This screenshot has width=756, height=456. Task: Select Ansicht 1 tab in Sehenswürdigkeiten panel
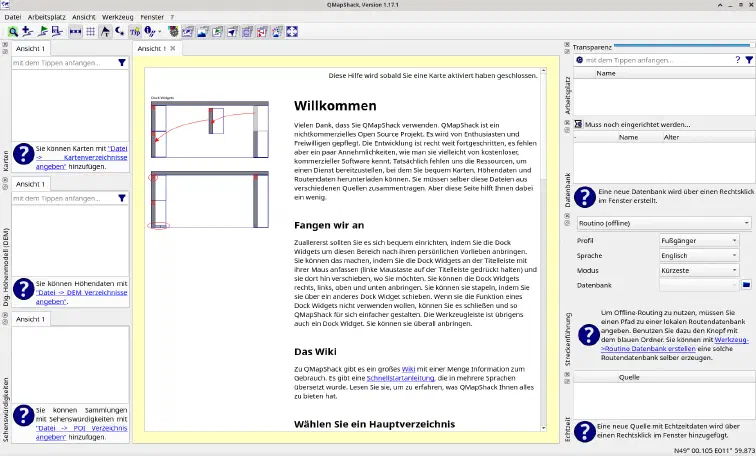point(30,319)
